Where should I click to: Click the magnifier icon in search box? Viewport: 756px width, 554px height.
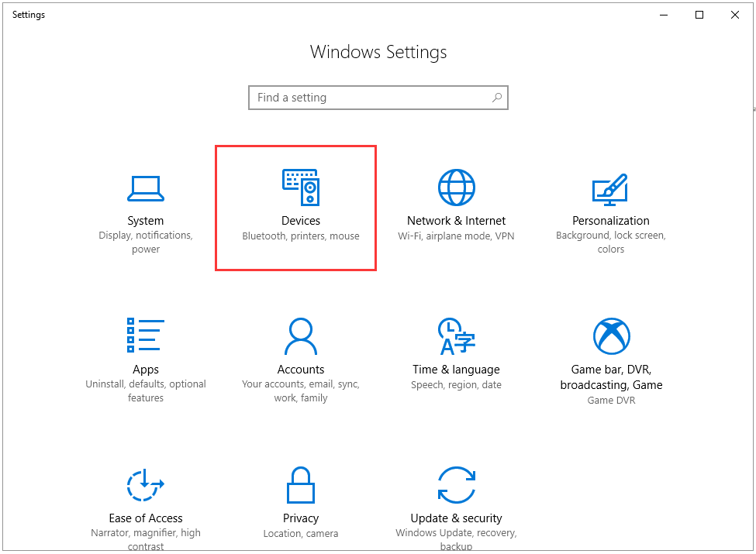[x=496, y=98]
